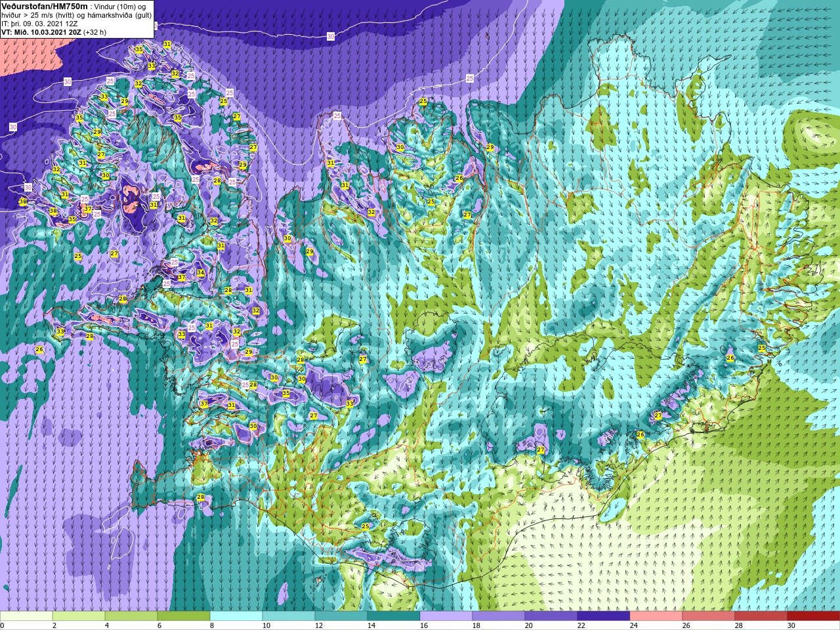Pick the 12–14 m/s teal legend swatch

(341, 616)
